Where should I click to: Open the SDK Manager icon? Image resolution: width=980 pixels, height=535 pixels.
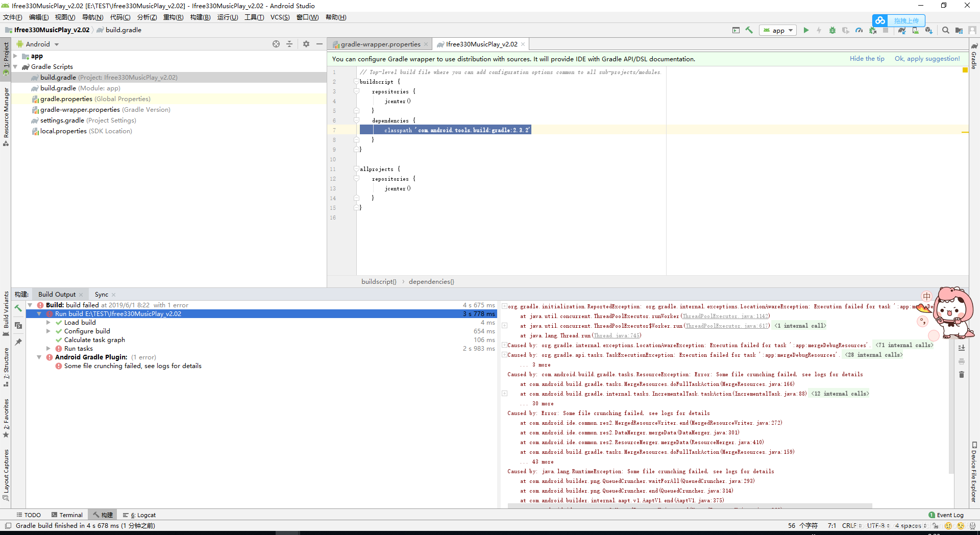pos(928,30)
